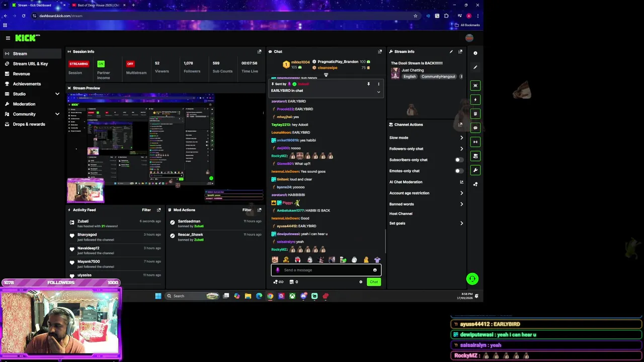
Task: Open the green headset support button
Action: pyautogui.click(x=472, y=279)
